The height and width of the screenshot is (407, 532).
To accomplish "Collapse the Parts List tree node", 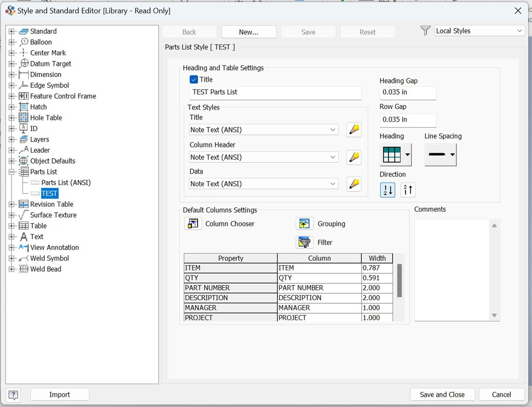I will [x=12, y=172].
